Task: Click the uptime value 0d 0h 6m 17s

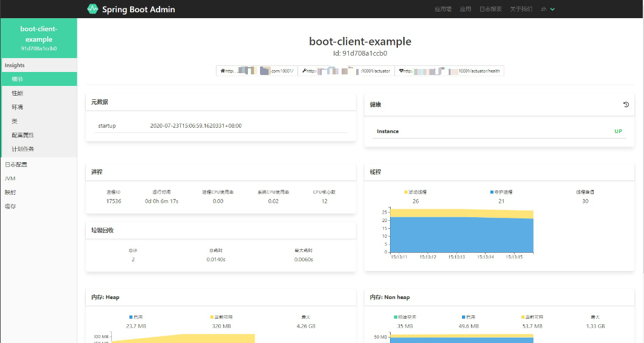Action: coord(161,201)
